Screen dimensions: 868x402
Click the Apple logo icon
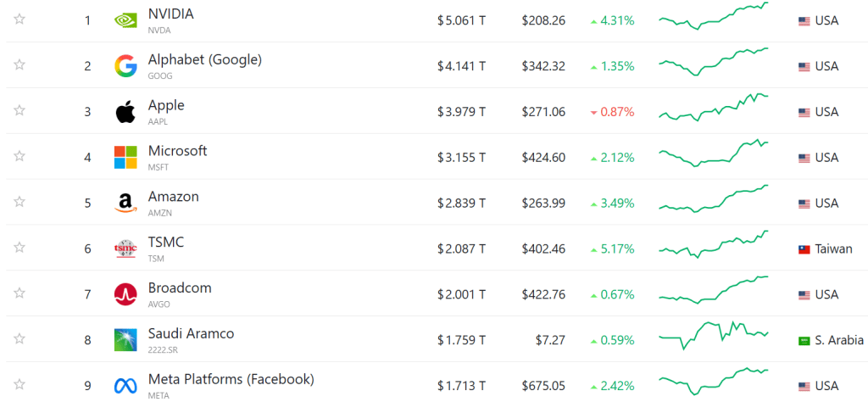point(125,112)
